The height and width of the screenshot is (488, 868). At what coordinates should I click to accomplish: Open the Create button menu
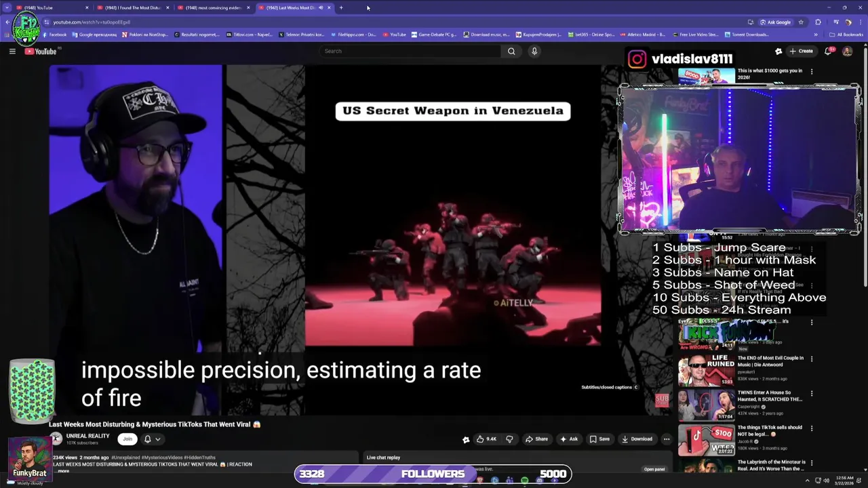(x=801, y=51)
